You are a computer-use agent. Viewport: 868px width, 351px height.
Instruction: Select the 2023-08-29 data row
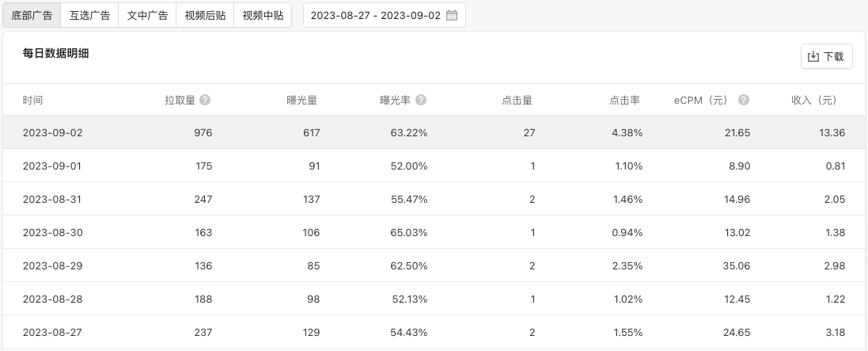coord(434,265)
